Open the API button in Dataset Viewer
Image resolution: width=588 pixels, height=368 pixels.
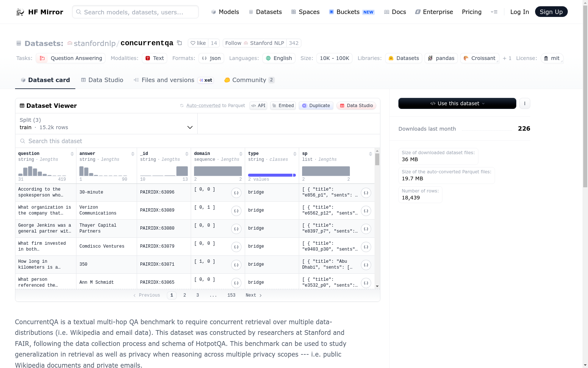258,106
